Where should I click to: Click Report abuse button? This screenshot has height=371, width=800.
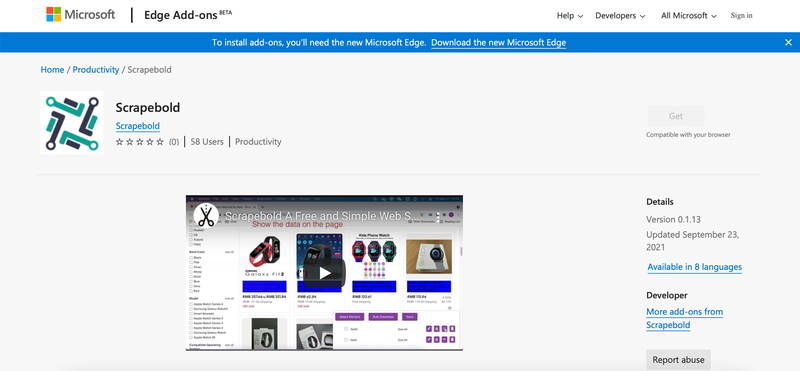pos(678,360)
